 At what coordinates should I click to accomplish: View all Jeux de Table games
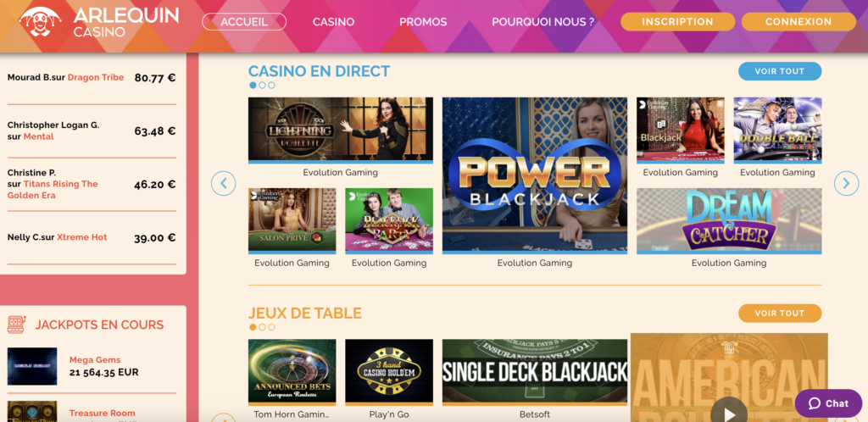coord(780,313)
